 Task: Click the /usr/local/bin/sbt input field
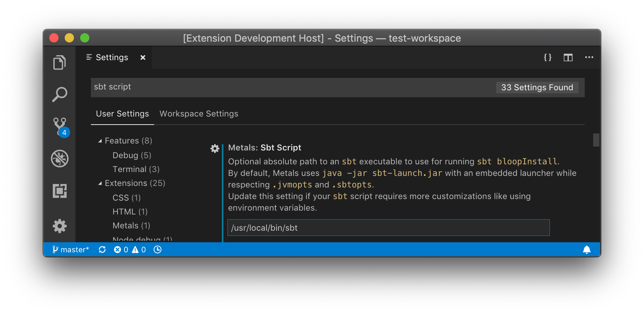tap(388, 228)
